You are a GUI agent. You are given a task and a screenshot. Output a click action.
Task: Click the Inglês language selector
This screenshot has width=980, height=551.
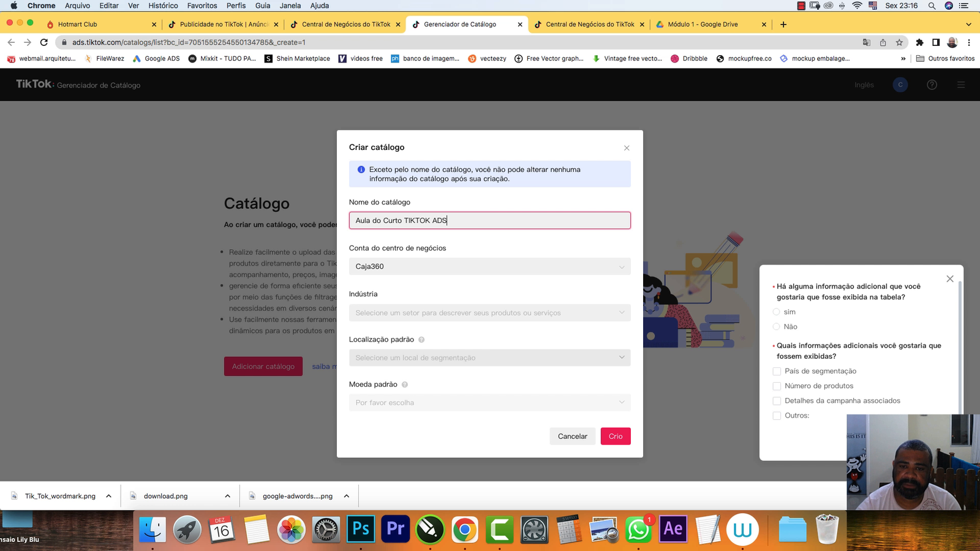(x=864, y=85)
